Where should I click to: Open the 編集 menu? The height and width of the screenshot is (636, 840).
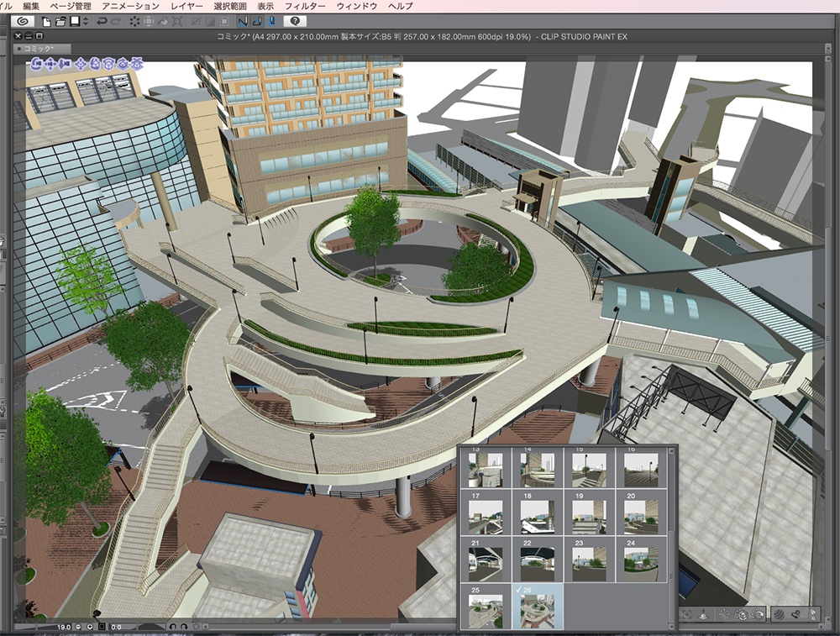(32, 6)
